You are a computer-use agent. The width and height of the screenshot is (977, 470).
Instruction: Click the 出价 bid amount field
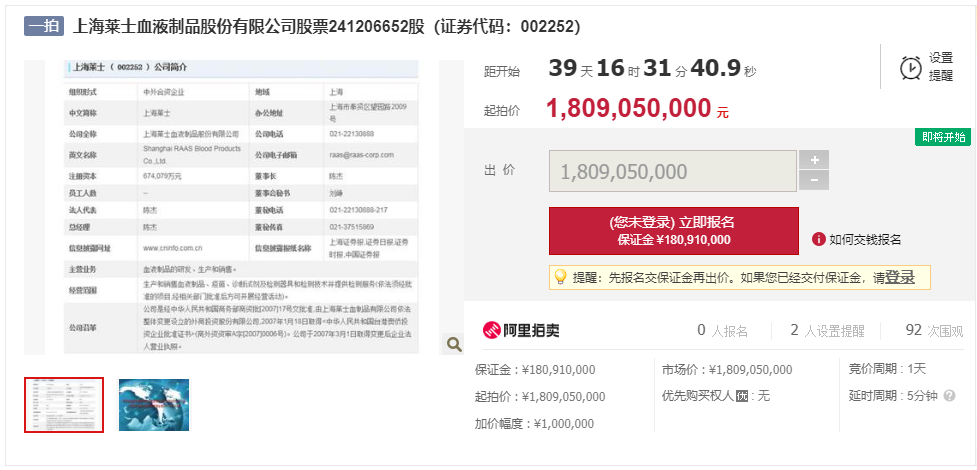pyautogui.click(x=673, y=171)
